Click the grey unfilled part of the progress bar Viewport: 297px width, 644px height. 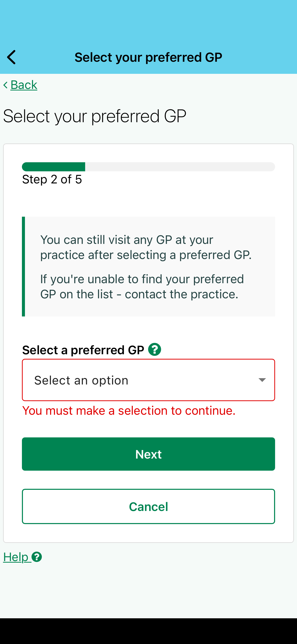(180, 167)
